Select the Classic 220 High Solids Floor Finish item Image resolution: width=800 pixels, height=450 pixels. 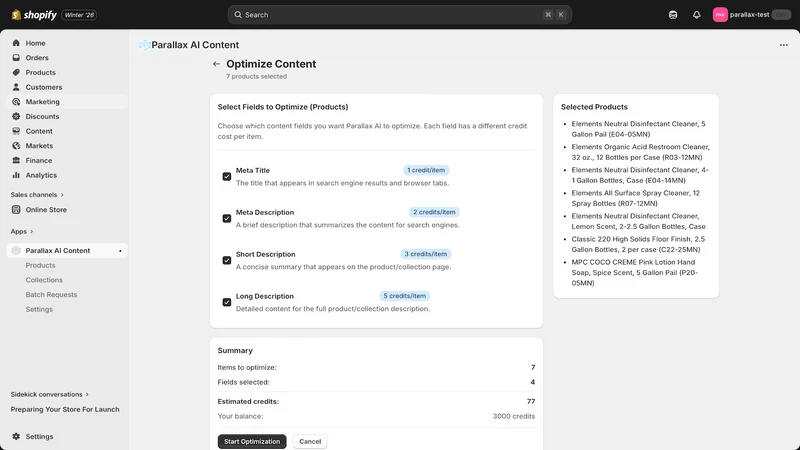(638, 244)
